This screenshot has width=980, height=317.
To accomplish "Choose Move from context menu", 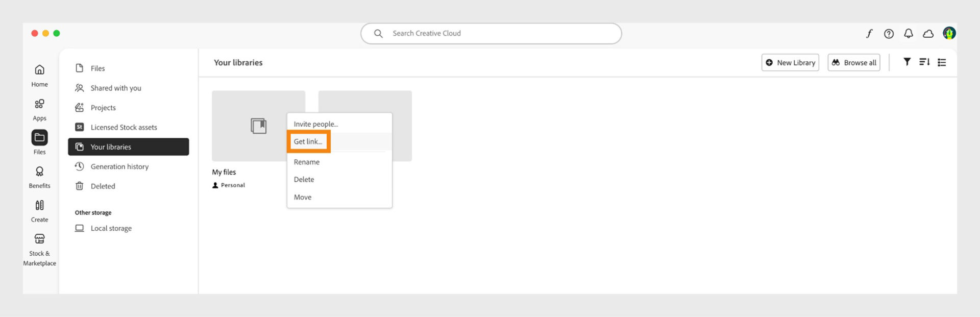I will point(339,197).
